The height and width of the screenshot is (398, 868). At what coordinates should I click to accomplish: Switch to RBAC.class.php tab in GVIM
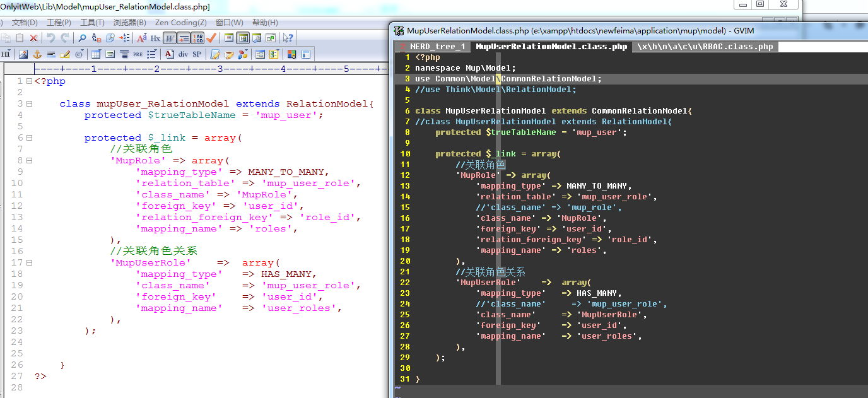coord(705,47)
